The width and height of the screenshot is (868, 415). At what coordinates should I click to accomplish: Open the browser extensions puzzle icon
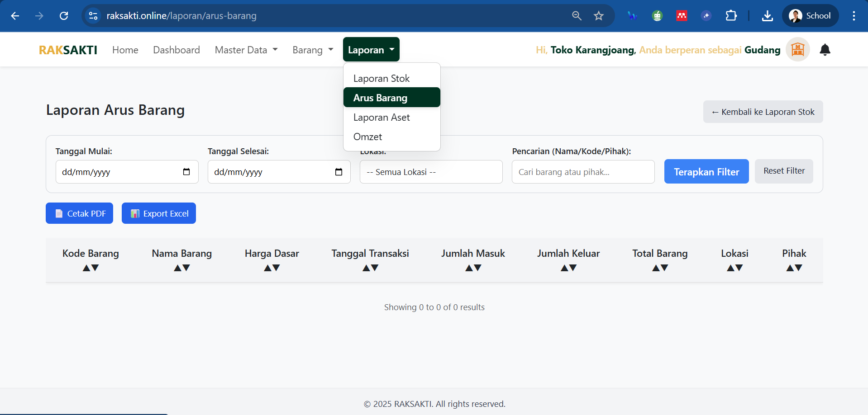coord(731,16)
